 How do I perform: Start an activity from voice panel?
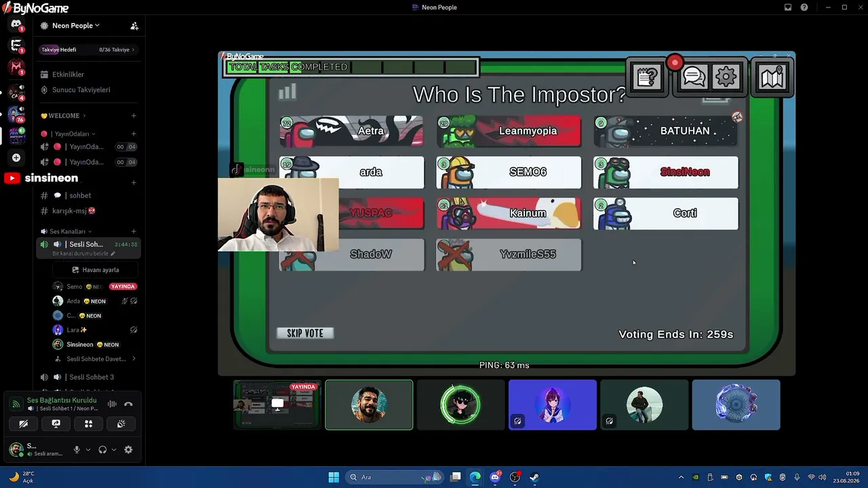click(88, 424)
